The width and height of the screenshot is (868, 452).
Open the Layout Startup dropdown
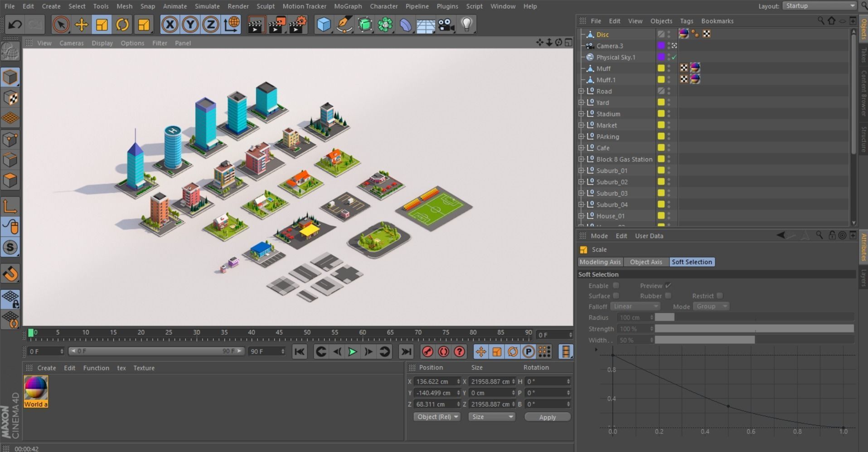pyautogui.click(x=820, y=6)
